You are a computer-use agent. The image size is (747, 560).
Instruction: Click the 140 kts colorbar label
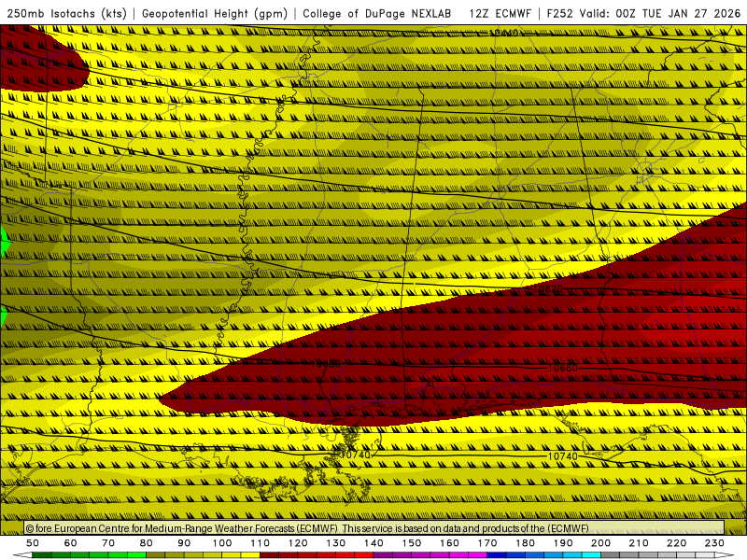[373, 543]
